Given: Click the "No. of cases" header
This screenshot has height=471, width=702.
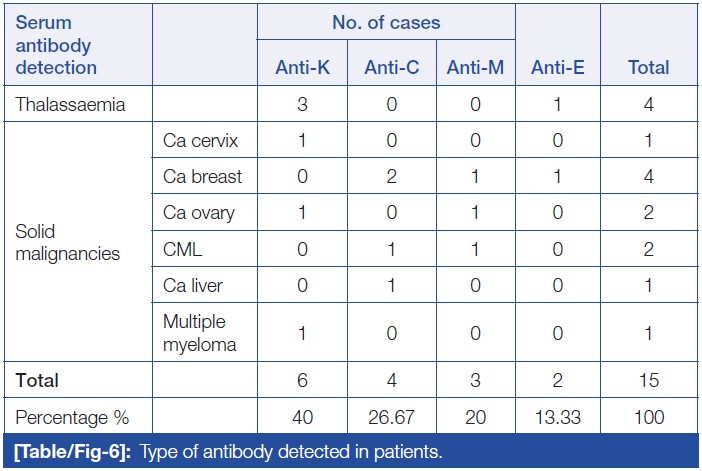Looking at the screenshot, I should (x=386, y=22).
